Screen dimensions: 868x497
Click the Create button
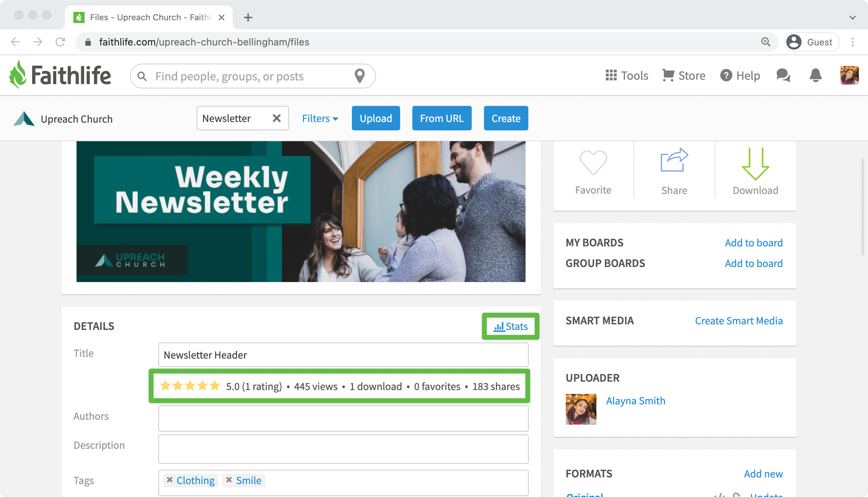[506, 118]
